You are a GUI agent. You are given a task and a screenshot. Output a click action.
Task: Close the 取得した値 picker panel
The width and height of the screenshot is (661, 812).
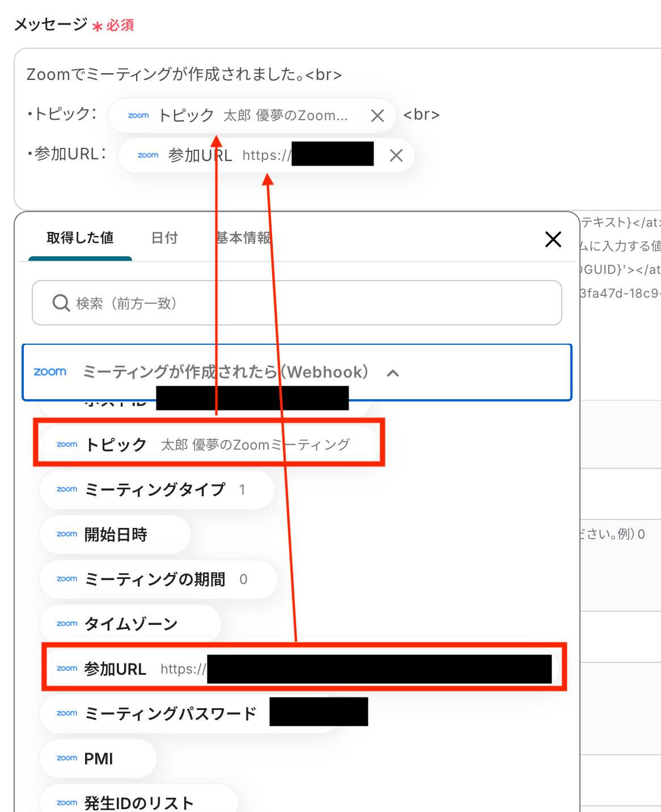553,239
